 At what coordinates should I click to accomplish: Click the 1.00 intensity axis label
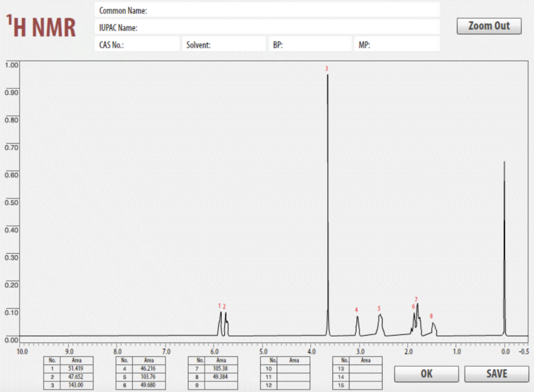(x=11, y=65)
